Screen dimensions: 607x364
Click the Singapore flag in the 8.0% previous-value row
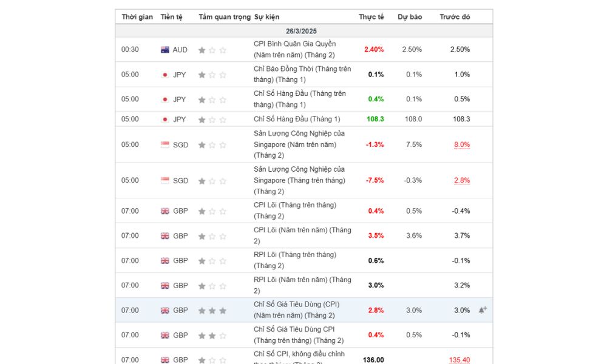[165, 145]
